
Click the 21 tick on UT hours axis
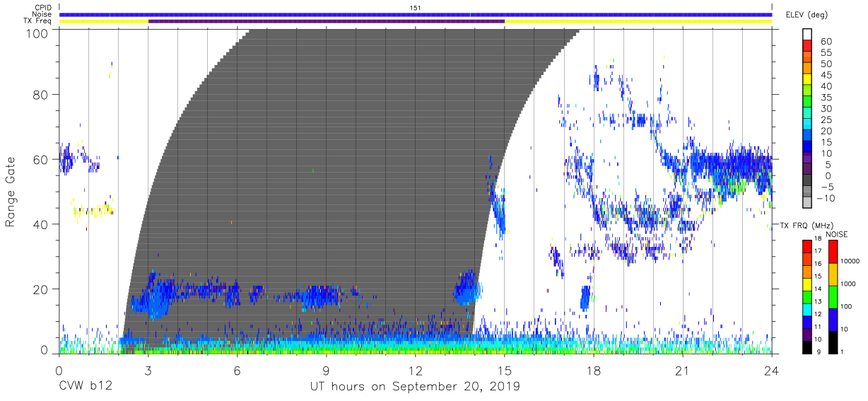click(x=682, y=369)
